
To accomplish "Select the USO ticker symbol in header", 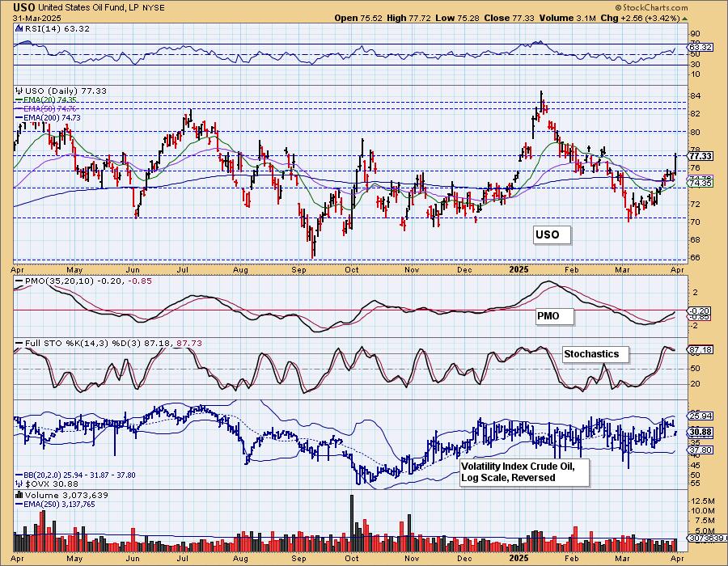I will [23, 7].
